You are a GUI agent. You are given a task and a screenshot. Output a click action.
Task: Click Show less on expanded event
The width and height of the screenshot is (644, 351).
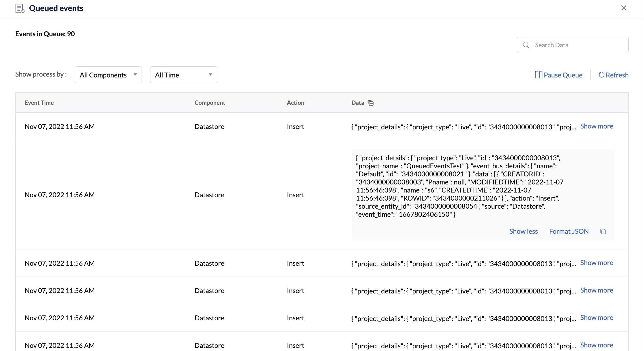click(x=524, y=231)
